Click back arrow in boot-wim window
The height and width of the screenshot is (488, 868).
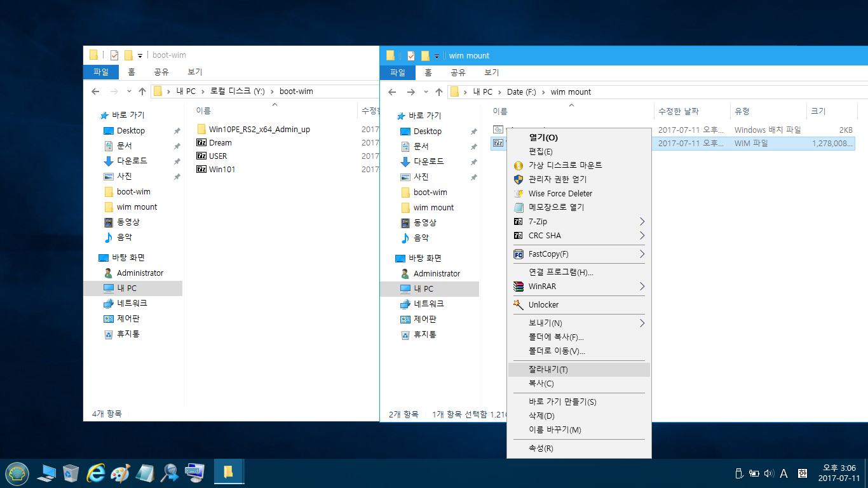(x=96, y=91)
